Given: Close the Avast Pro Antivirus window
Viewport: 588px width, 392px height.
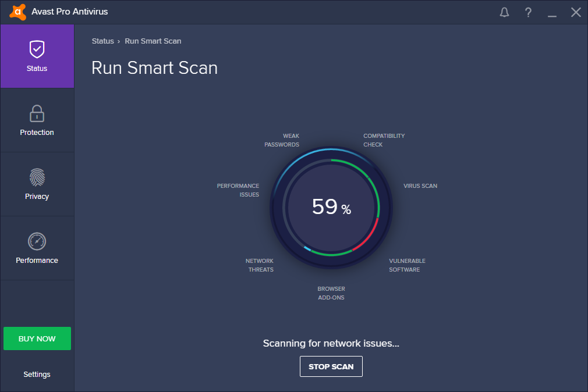Looking at the screenshot, I should click(x=576, y=12).
